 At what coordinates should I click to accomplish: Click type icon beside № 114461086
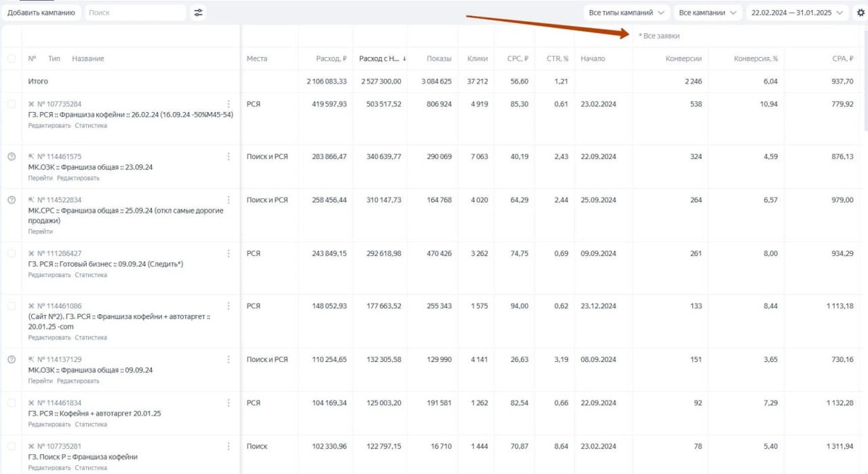tap(31, 306)
